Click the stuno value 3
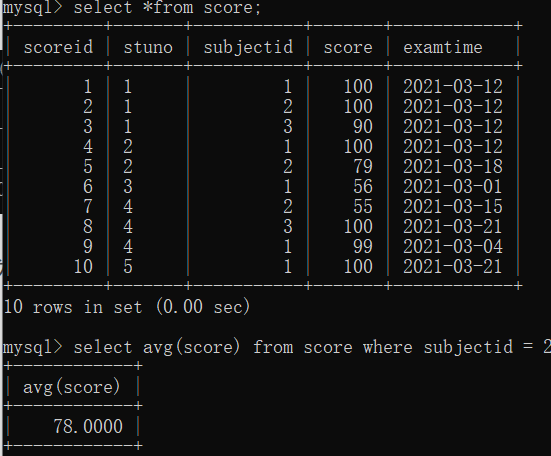 click(128, 187)
